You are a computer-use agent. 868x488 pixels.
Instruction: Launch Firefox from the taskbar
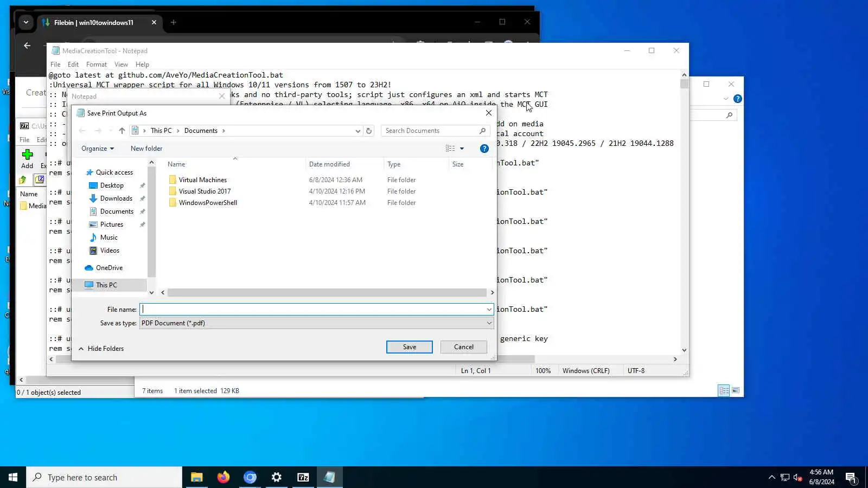point(223,477)
